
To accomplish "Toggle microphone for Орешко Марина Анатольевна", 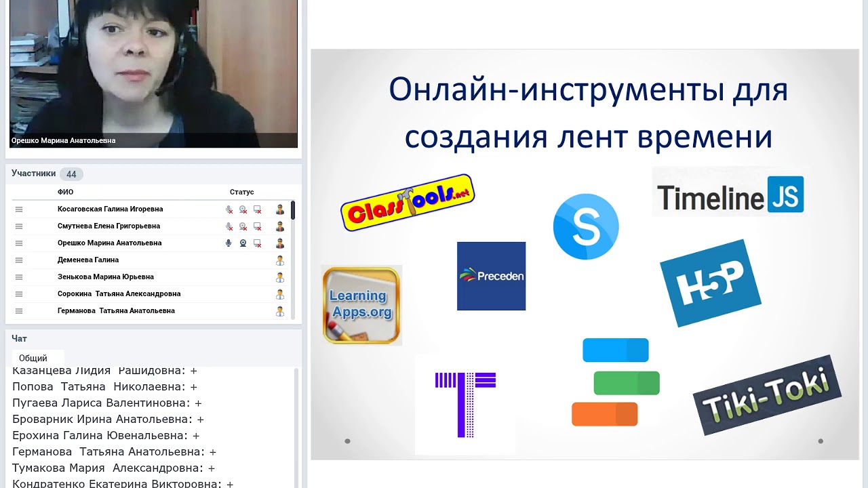I will coord(229,243).
